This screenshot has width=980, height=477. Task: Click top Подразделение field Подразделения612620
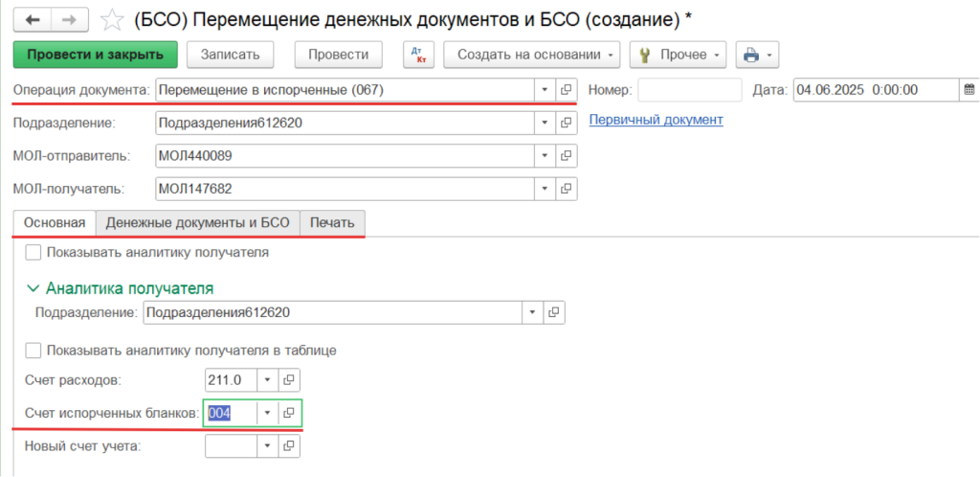click(345, 123)
